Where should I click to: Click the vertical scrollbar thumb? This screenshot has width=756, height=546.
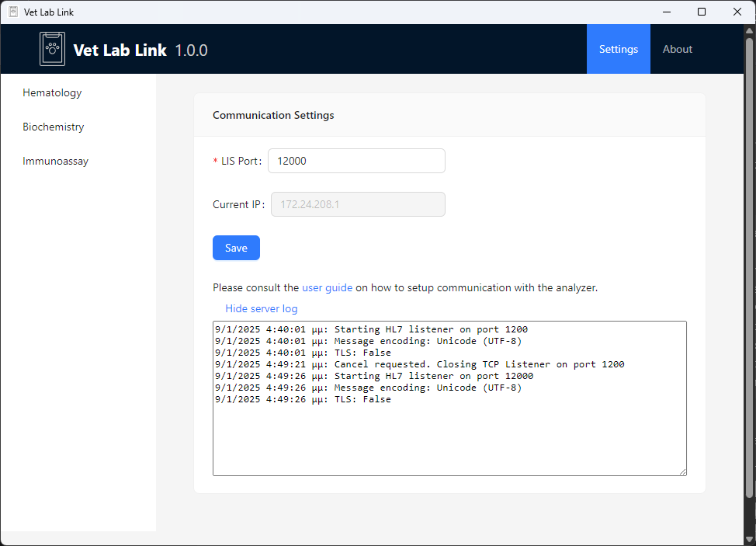point(749,268)
